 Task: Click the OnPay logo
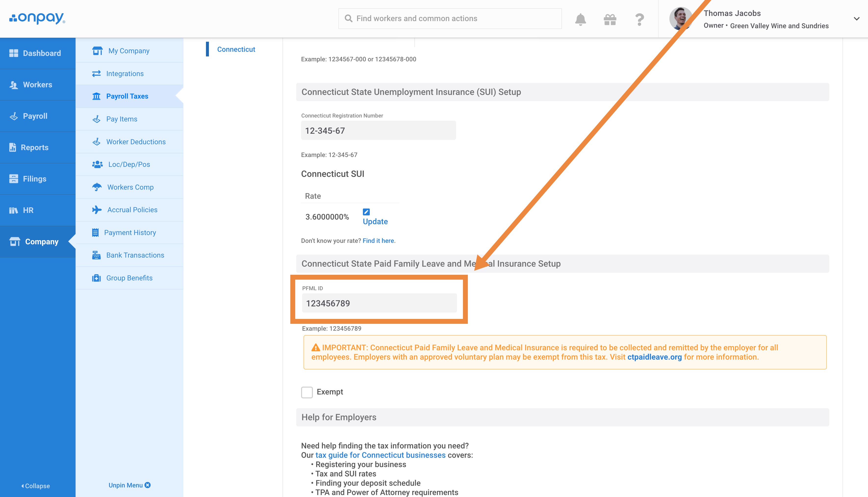click(37, 18)
